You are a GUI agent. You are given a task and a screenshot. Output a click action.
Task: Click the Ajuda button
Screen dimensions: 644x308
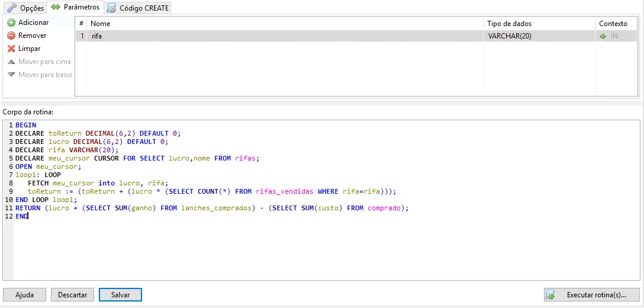point(25,295)
